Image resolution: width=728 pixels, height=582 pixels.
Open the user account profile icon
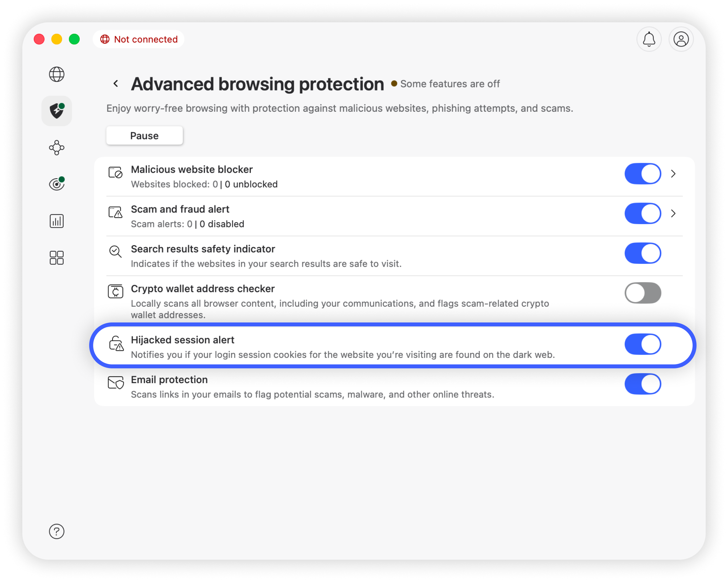click(x=681, y=39)
